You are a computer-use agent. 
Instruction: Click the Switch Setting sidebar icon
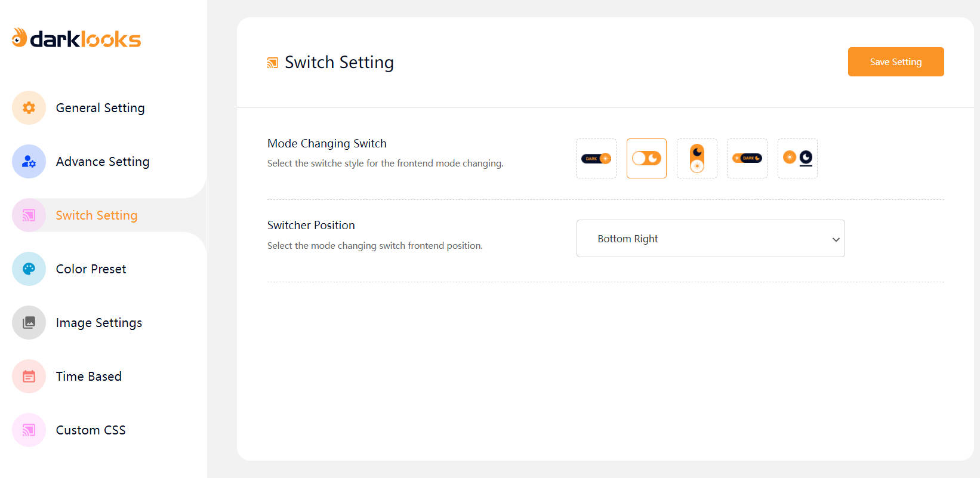point(29,215)
